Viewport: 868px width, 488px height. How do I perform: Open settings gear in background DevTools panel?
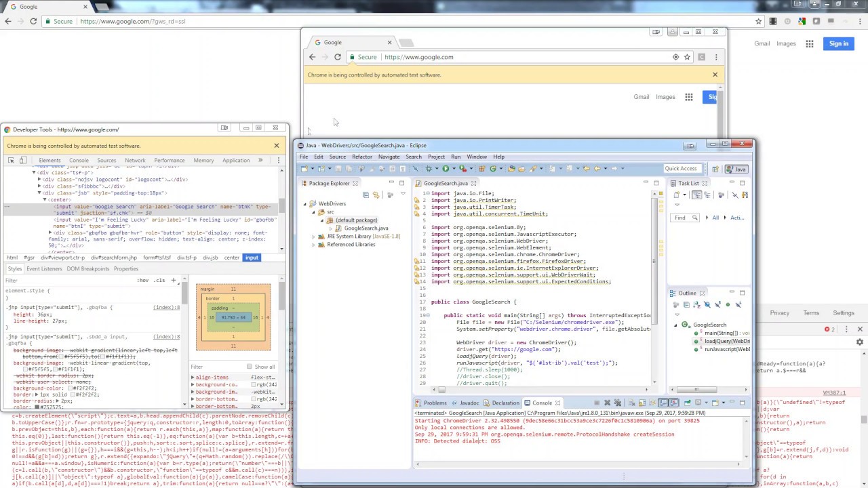point(860,342)
